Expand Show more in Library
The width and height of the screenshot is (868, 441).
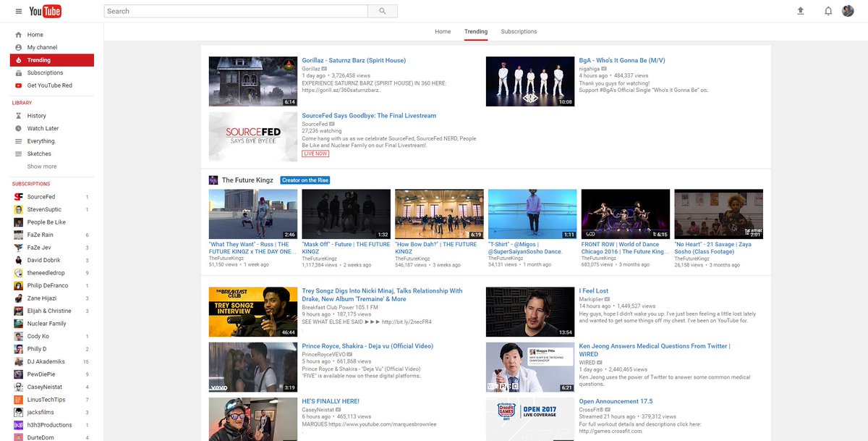(x=42, y=167)
